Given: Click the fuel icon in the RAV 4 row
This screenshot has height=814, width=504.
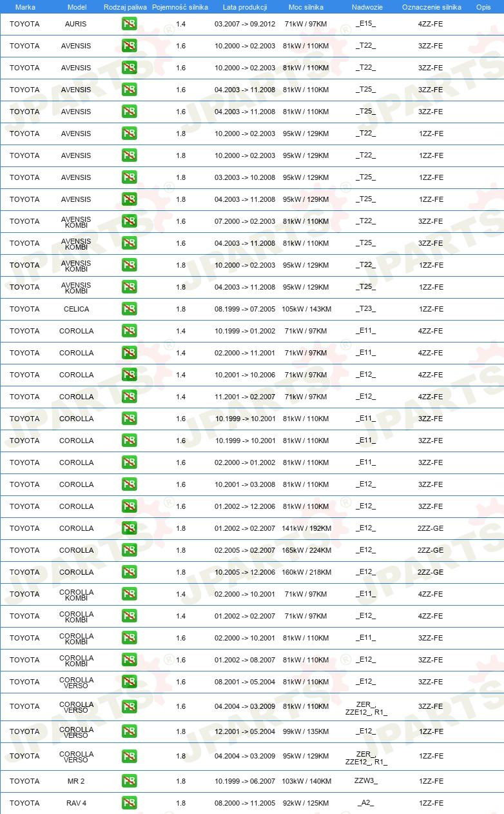Looking at the screenshot, I should point(129,803).
